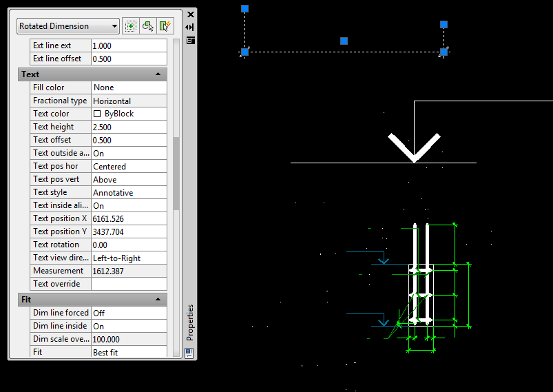Click the Properties palette vertical scrollbar thumb
This screenshot has height=392, width=553.
pos(176,173)
